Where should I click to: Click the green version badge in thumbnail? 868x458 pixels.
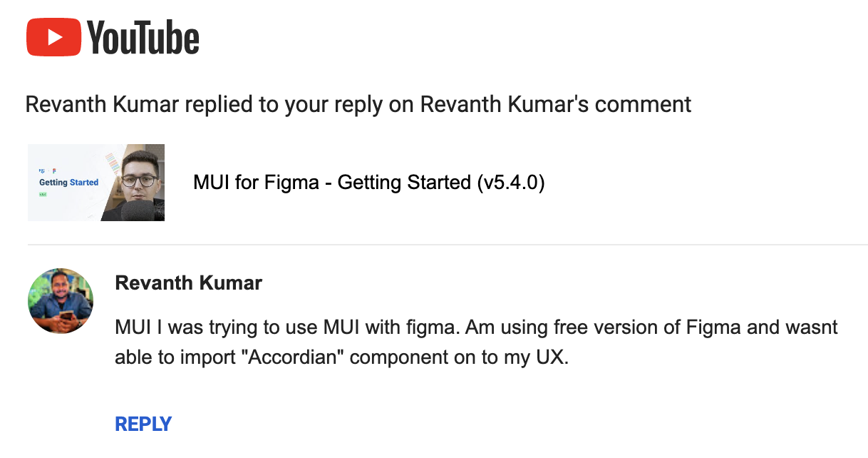point(43,194)
